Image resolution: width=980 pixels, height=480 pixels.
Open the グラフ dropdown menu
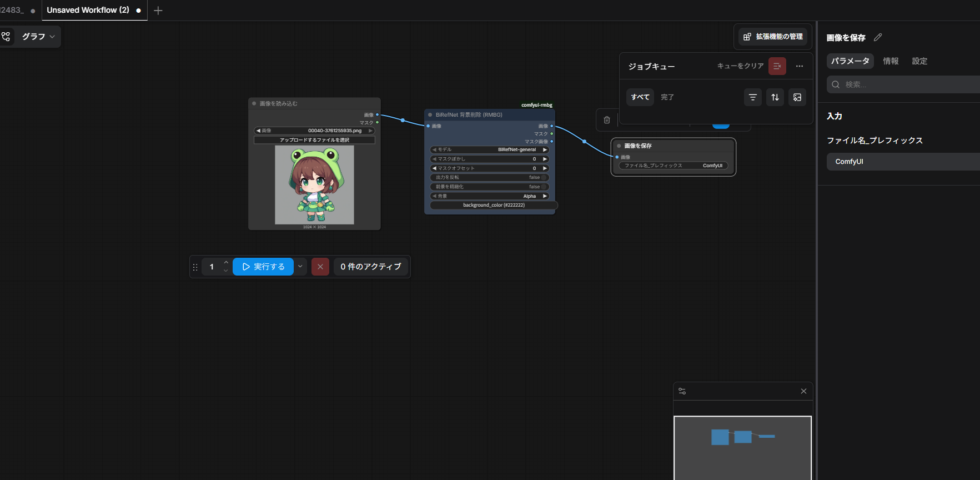(x=38, y=37)
